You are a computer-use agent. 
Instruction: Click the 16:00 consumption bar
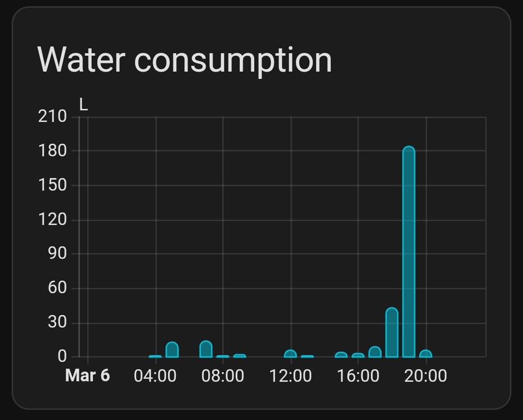[358, 355]
